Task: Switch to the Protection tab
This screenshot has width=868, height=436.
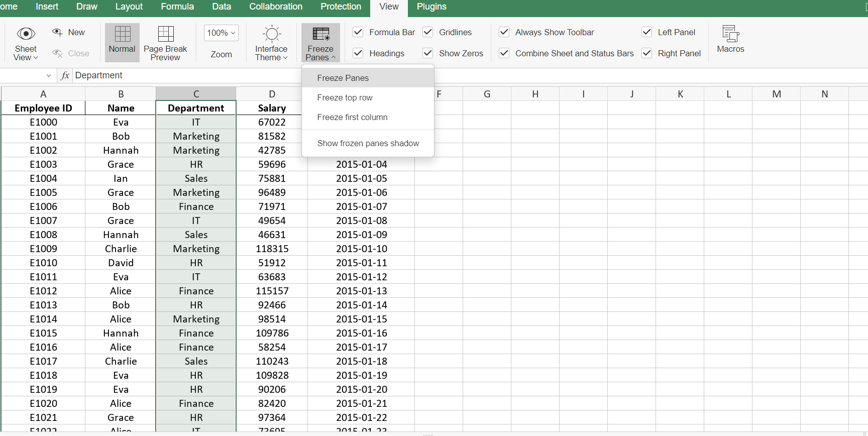Action: (341, 7)
